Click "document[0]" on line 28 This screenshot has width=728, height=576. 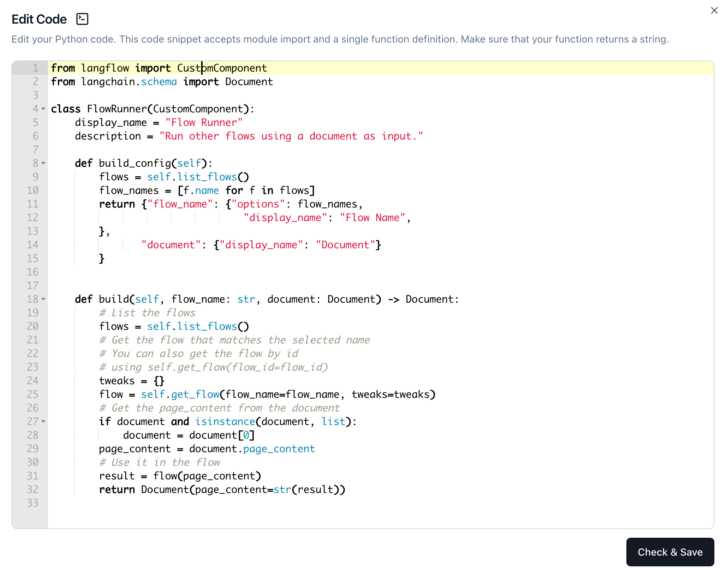[x=222, y=435]
